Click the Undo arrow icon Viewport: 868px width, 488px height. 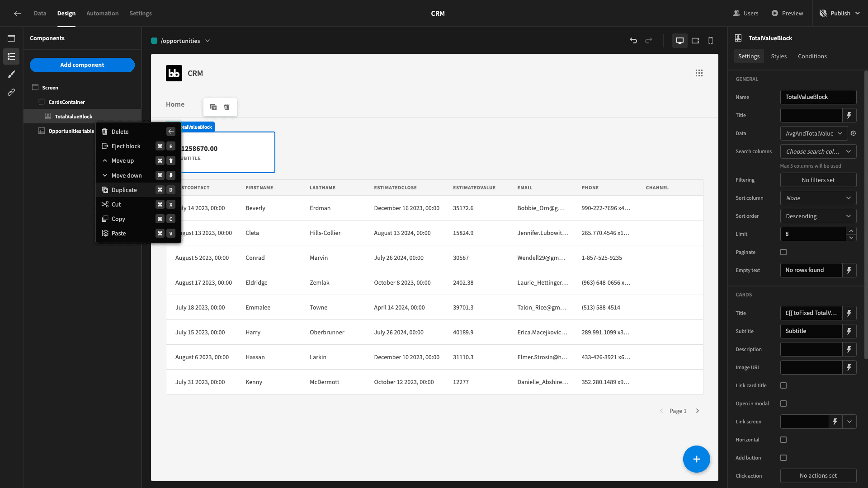[633, 41]
